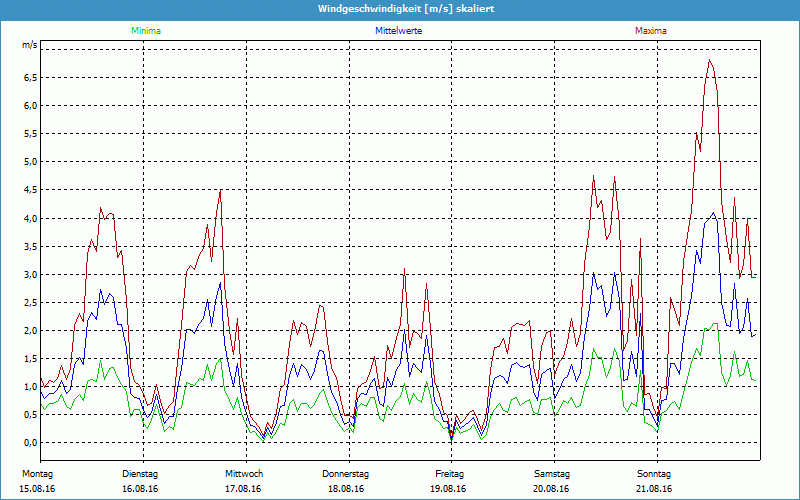Click the Sonntag day label
The width and height of the screenshot is (800, 500).
tap(654, 474)
